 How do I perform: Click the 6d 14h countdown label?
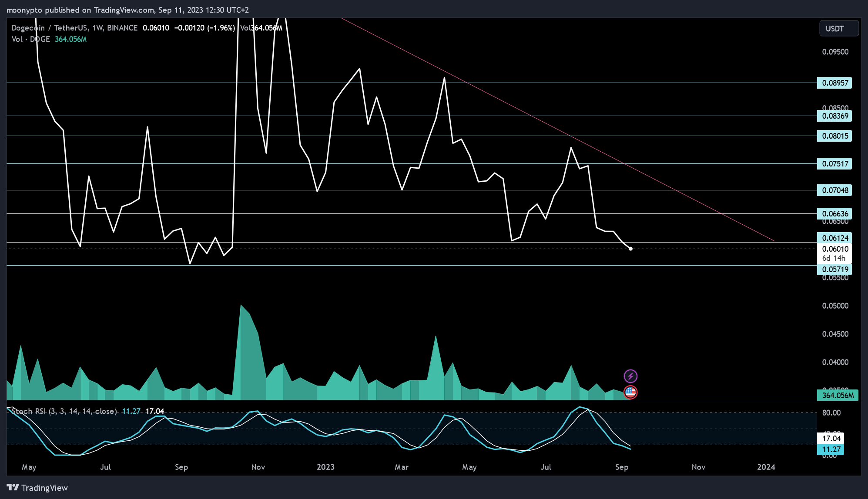pyautogui.click(x=834, y=258)
